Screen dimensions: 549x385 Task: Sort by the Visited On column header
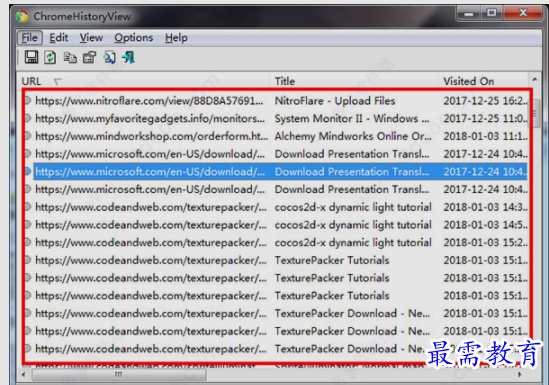pos(483,81)
